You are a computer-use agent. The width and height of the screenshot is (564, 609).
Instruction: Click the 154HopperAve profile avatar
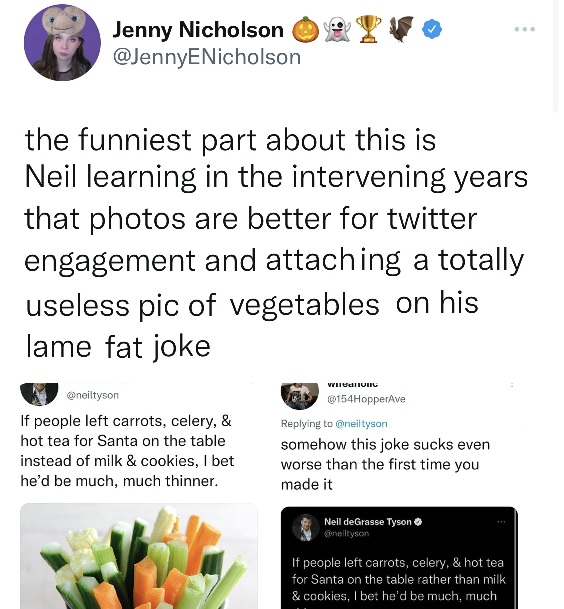click(x=299, y=395)
